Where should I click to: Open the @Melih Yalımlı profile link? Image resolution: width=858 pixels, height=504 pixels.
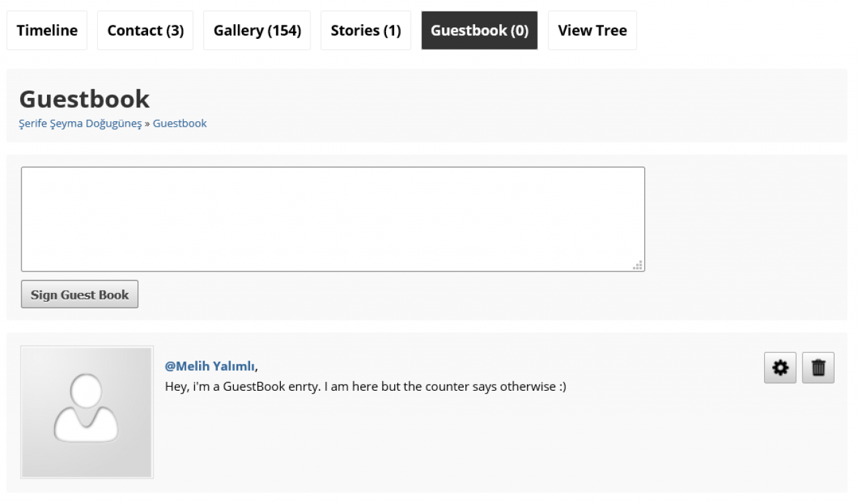(210, 366)
